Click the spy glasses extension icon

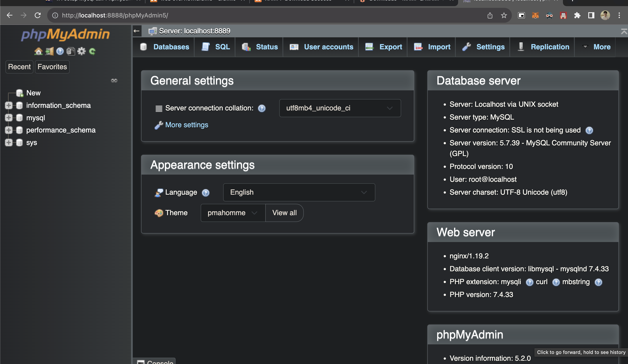point(549,15)
